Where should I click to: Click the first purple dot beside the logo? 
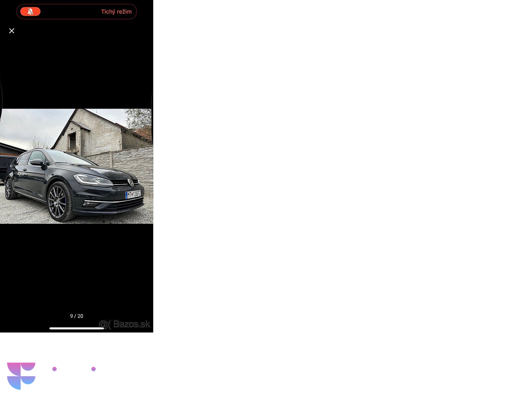(55, 369)
